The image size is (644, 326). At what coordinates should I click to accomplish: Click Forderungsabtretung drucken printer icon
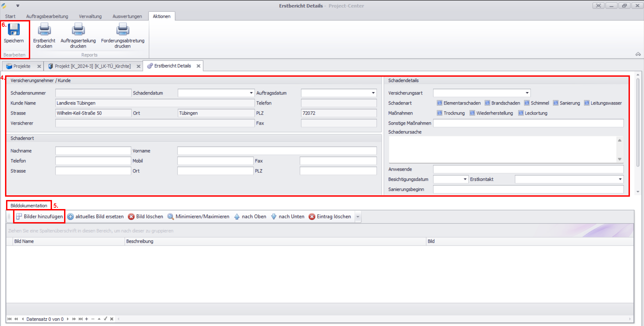coord(123,30)
